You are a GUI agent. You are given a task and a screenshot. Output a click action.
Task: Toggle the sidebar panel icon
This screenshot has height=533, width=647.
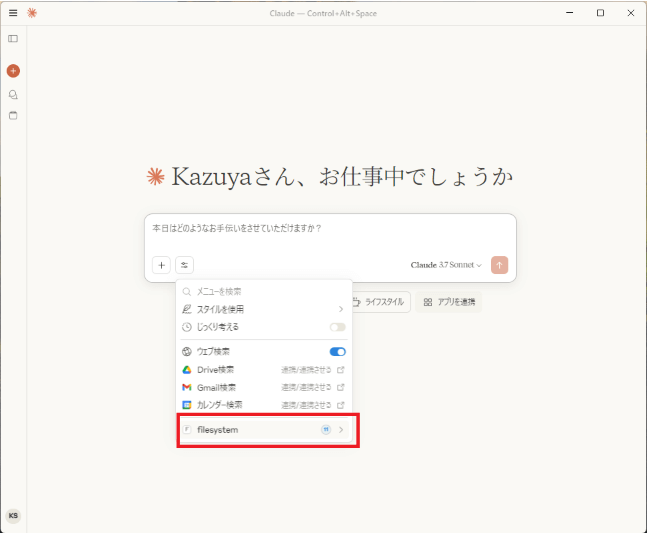coord(13,38)
